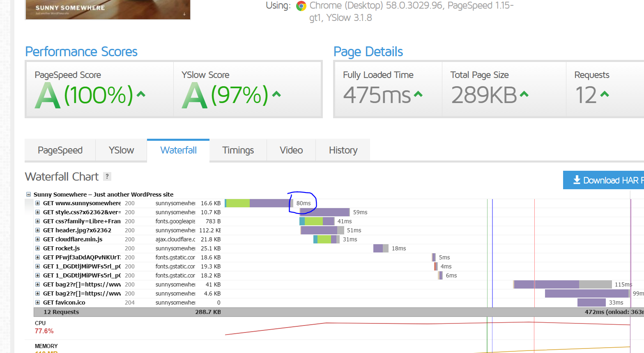
Task: Switch to the YSlow tab
Action: [121, 150]
